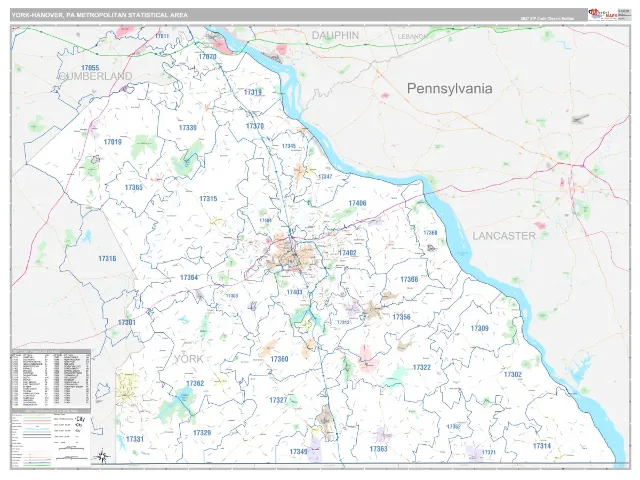640x480 pixels.
Task: Select the map symbol legend box
Action: coord(51,437)
